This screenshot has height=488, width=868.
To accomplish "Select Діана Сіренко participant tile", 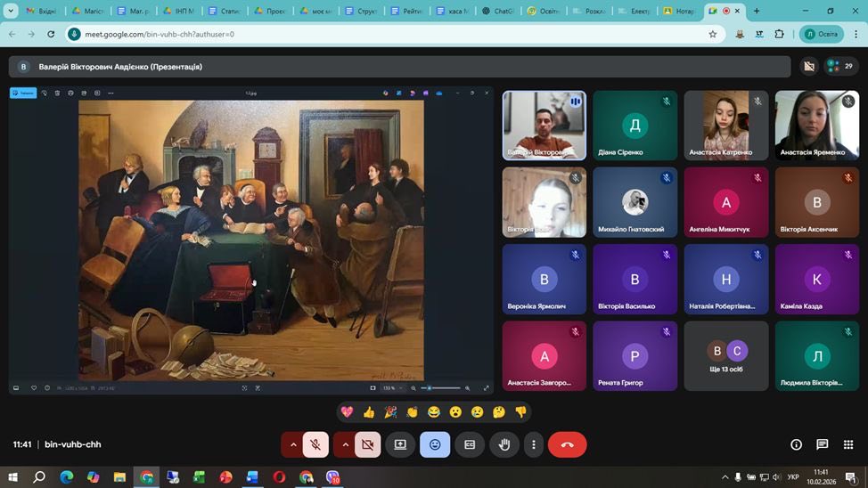I will (635, 126).
